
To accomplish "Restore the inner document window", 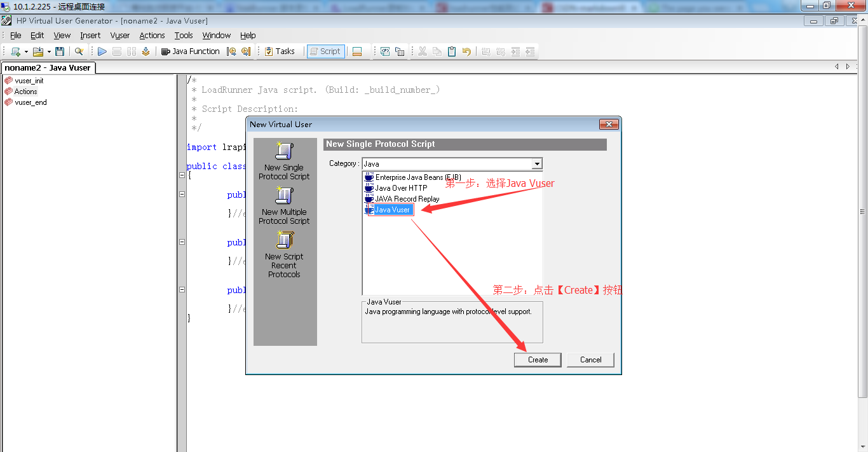I will [x=834, y=21].
